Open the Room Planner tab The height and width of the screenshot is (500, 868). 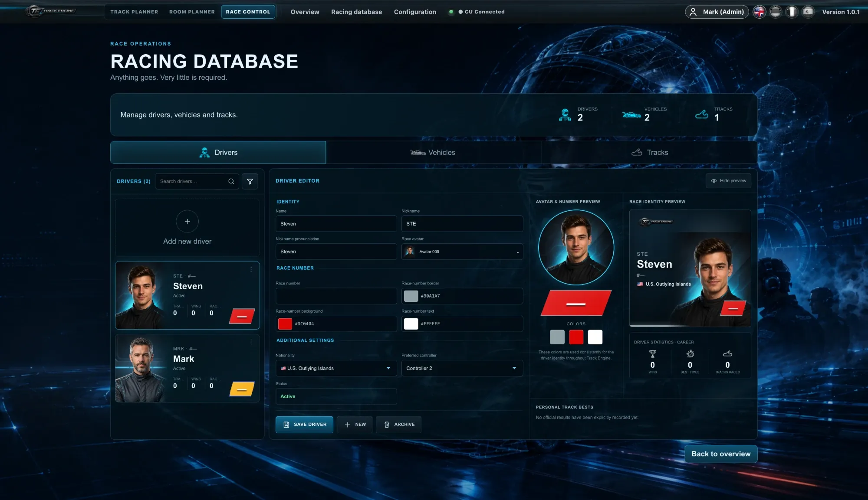192,12
